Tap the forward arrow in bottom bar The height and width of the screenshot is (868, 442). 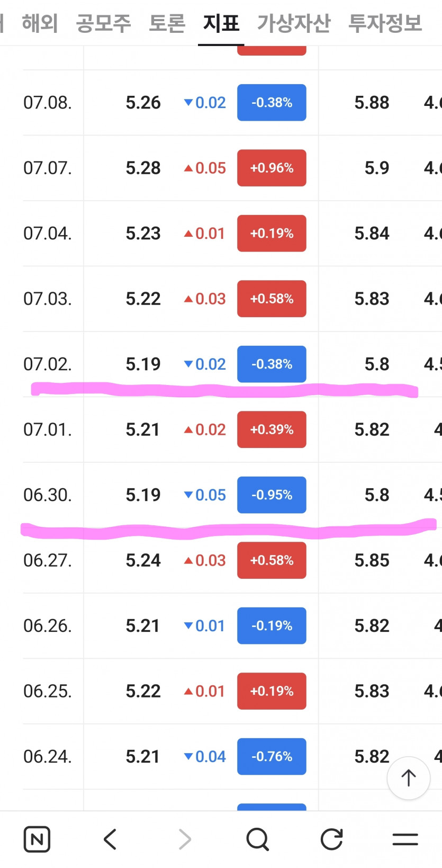pos(185,839)
